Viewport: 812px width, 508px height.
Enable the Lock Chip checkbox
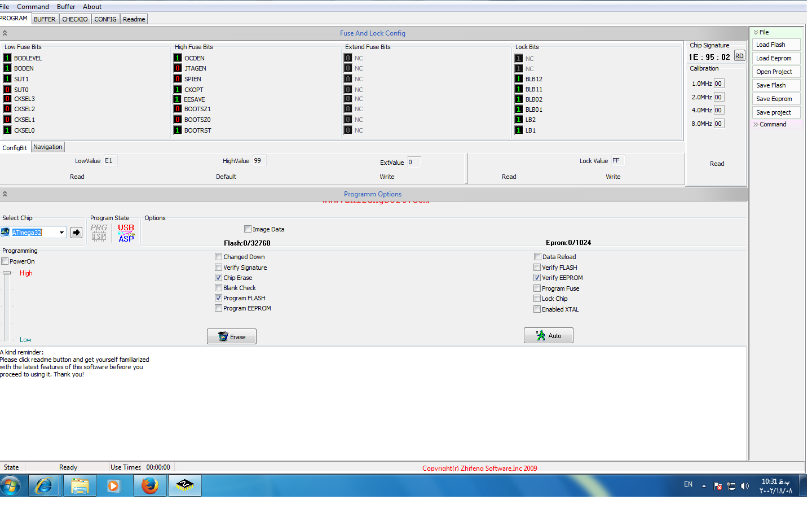(x=537, y=299)
